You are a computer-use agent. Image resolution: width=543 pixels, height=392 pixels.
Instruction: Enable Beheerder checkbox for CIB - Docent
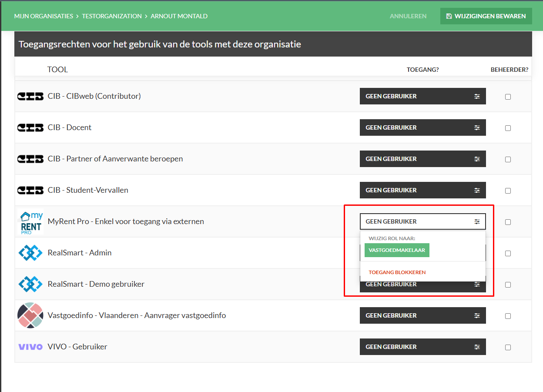[x=508, y=128]
